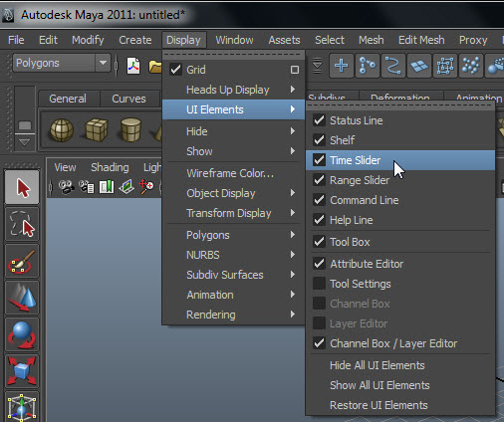Click the New Scene file icon
The image size is (504, 422).
click(133, 66)
